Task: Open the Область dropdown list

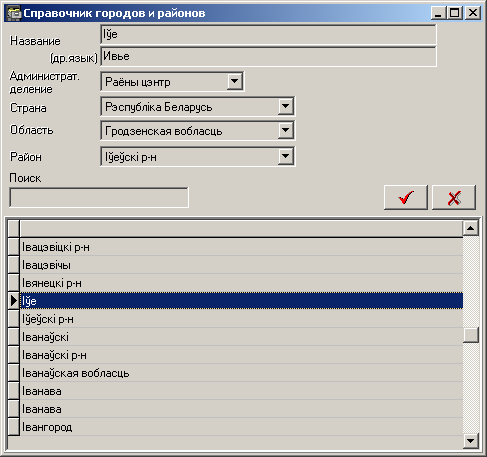Action: [x=285, y=130]
